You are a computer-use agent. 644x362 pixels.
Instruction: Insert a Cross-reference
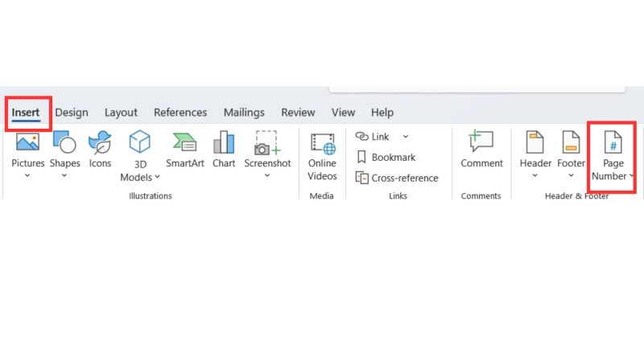(397, 178)
